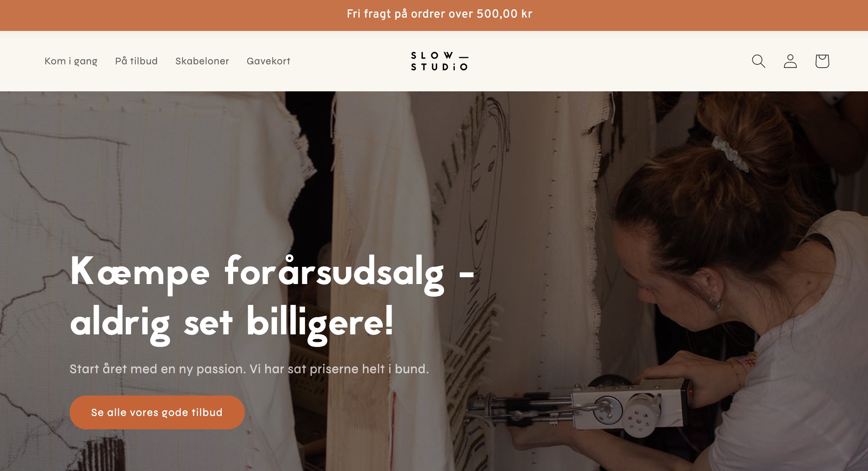Viewport: 868px width, 471px height.
Task: Open the search magnifier icon
Action: (x=758, y=61)
